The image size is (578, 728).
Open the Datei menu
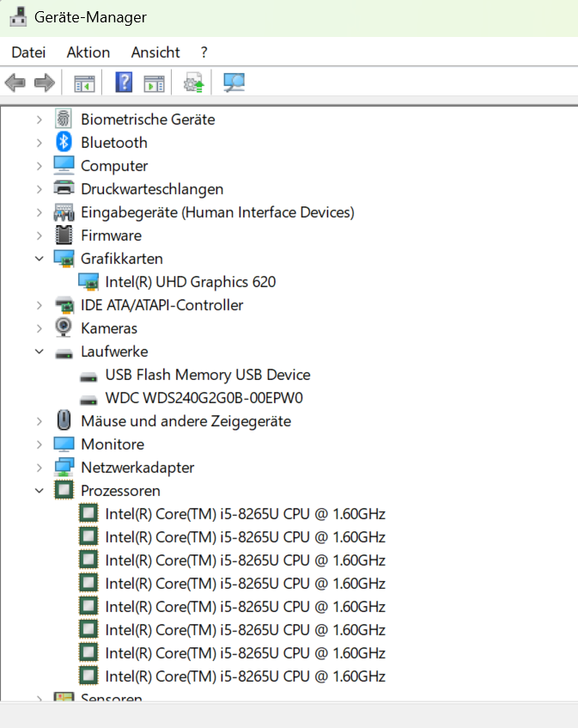click(x=28, y=52)
